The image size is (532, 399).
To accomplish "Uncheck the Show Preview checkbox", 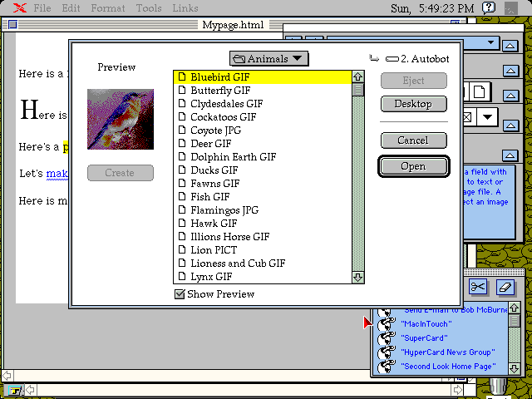I will coord(180,294).
